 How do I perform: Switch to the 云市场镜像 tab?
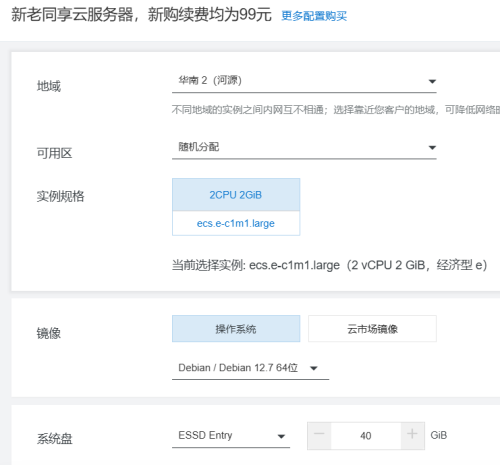(372, 329)
